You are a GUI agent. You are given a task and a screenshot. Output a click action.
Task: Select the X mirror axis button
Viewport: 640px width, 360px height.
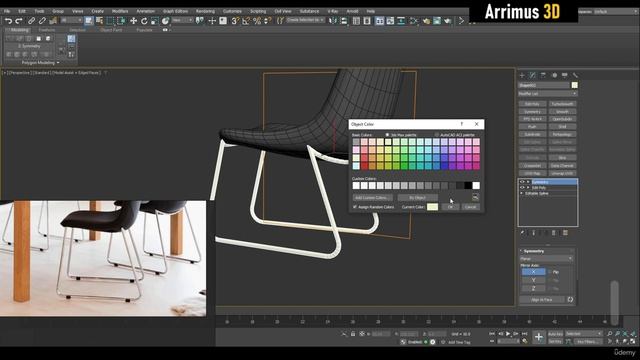pyautogui.click(x=533, y=272)
